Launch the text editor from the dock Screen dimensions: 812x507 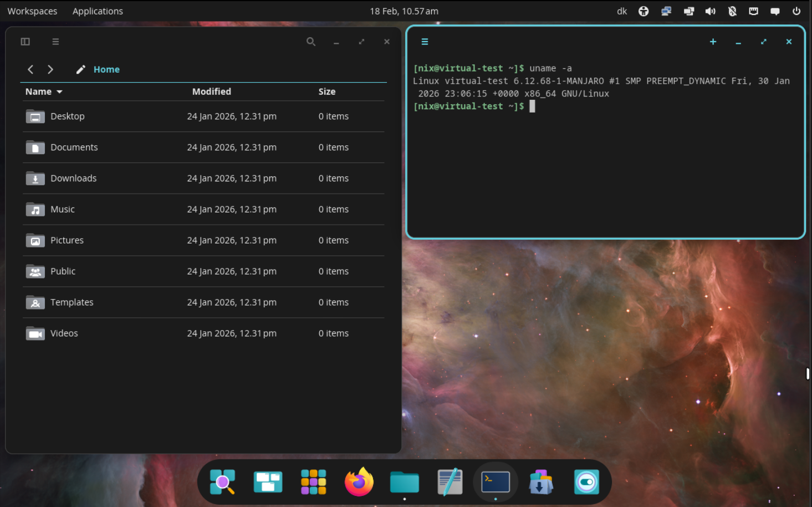click(450, 481)
